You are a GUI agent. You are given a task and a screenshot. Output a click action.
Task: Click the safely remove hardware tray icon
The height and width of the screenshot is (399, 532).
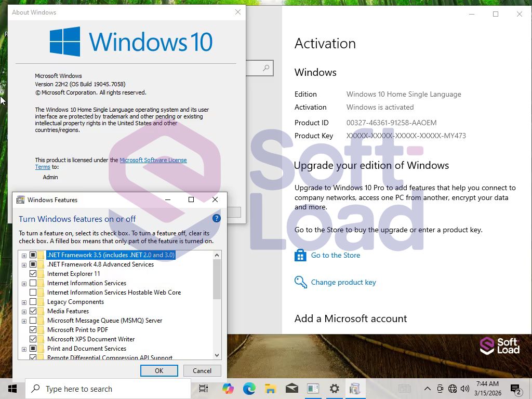[440, 389]
